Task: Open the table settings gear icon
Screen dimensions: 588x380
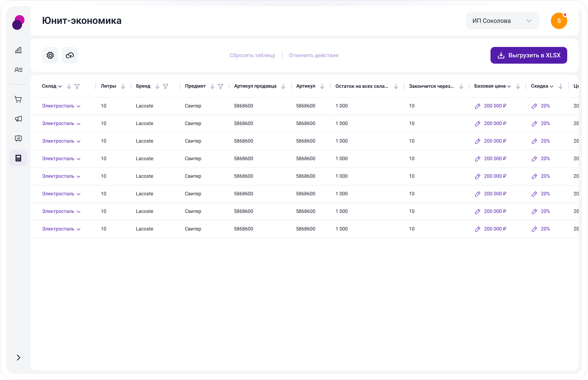Action: 50,55
